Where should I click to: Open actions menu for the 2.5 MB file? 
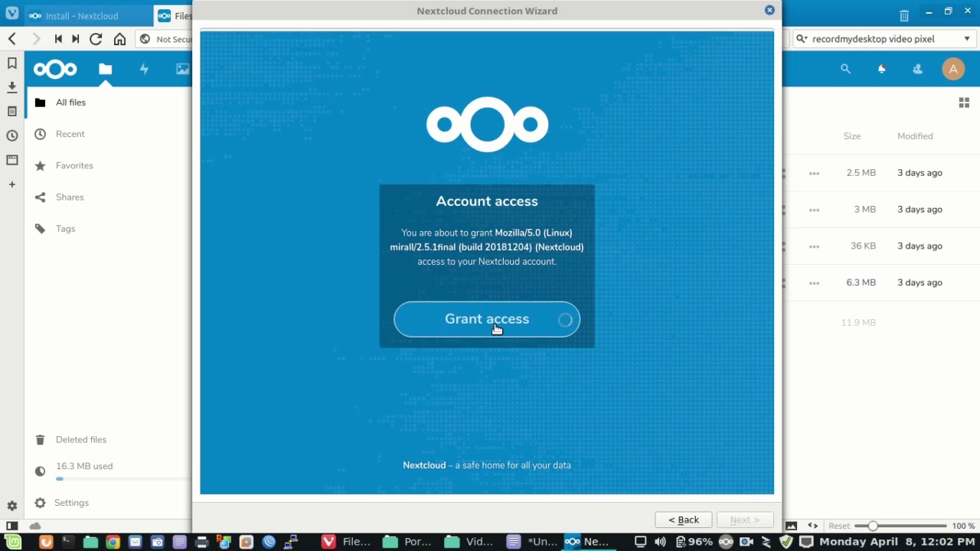click(814, 174)
